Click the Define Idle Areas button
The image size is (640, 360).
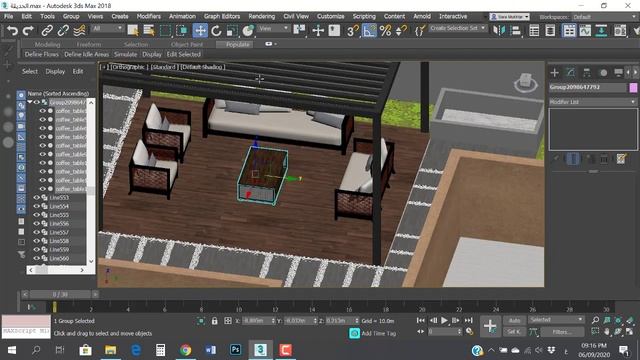coord(87,54)
